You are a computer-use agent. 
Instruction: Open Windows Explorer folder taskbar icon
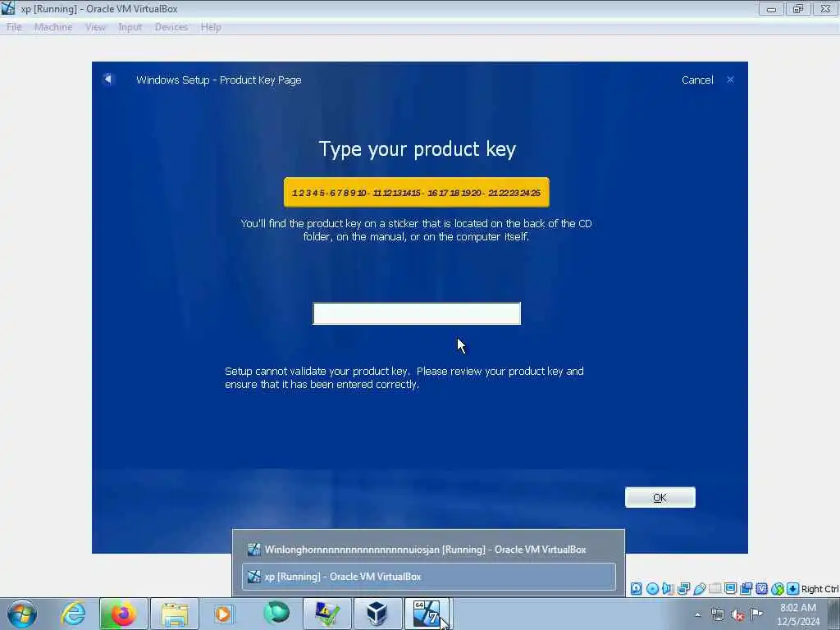click(x=175, y=614)
